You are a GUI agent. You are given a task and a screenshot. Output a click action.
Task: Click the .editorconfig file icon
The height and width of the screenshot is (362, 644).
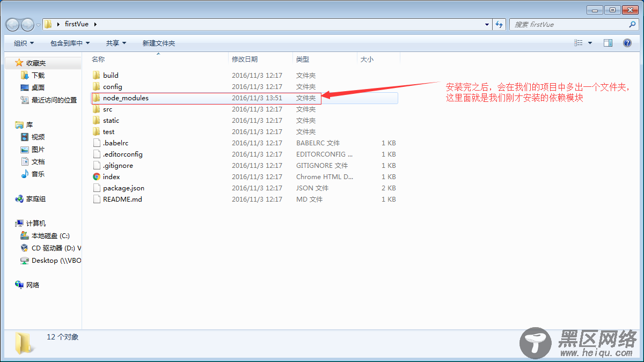coord(97,154)
